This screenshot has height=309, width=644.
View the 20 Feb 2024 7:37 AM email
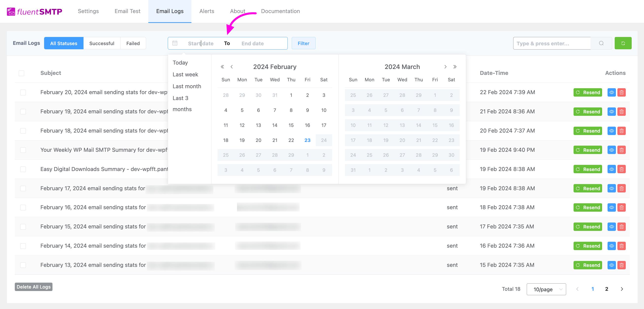coord(611,131)
